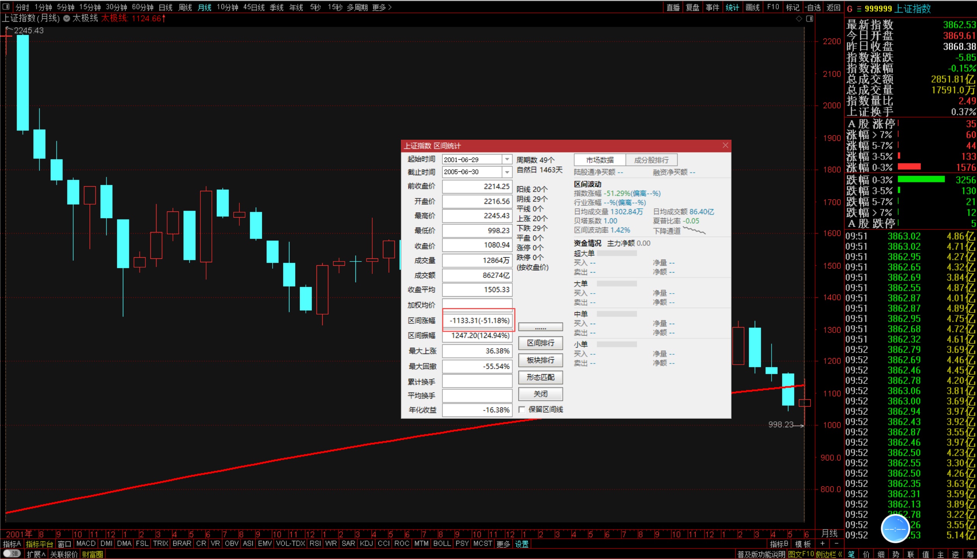This screenshot has height=560, width=977.
Task: Toggle the side panel layout icon
Action: coord(810,19)
